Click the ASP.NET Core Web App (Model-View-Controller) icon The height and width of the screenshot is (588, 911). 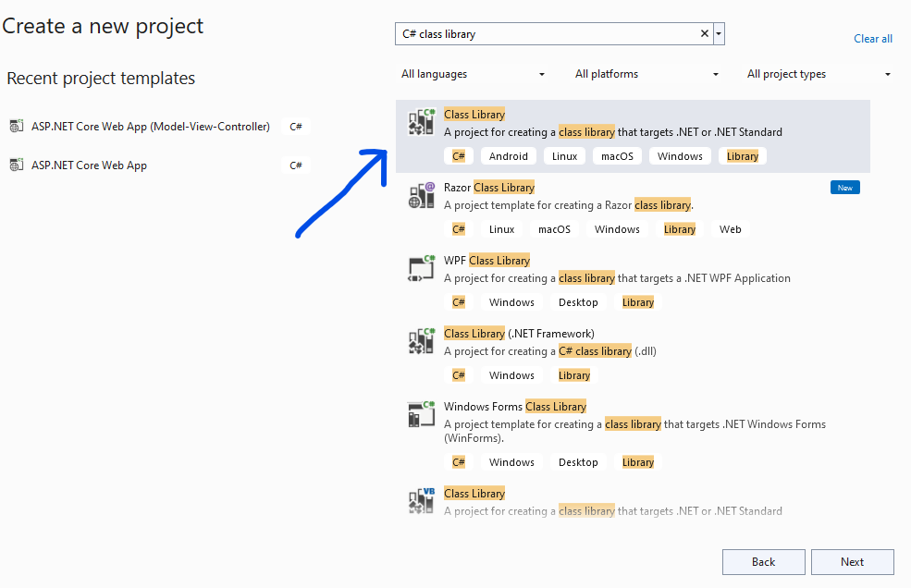(x=16, y=127)
